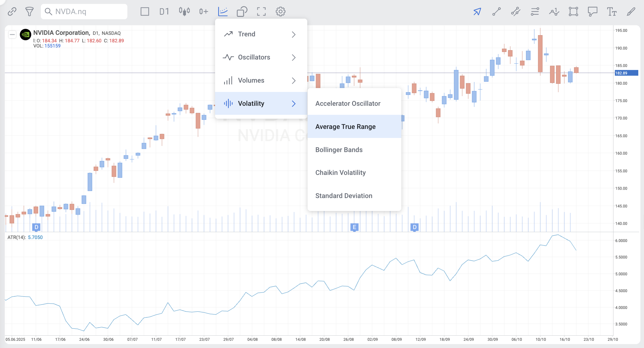Select the trend line drawing tool
Viewport: 644px width, 348px height.
click(497, 11)
